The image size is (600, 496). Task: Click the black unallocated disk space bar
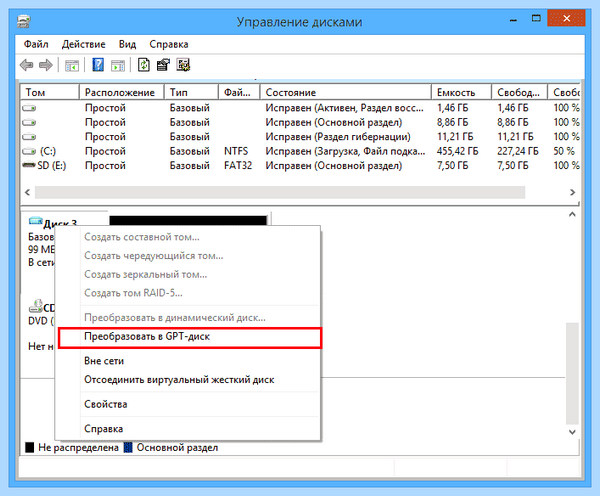(188, 220)
